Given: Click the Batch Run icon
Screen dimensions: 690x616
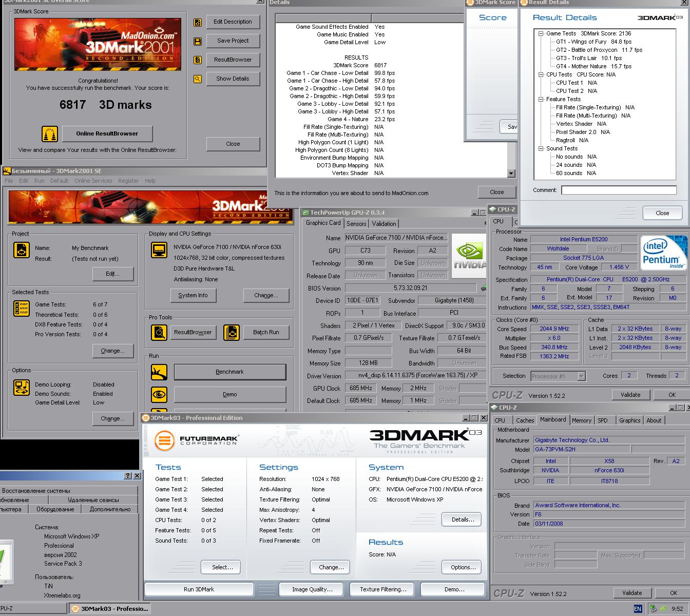Looking at the screenshot, I should 232,333.
